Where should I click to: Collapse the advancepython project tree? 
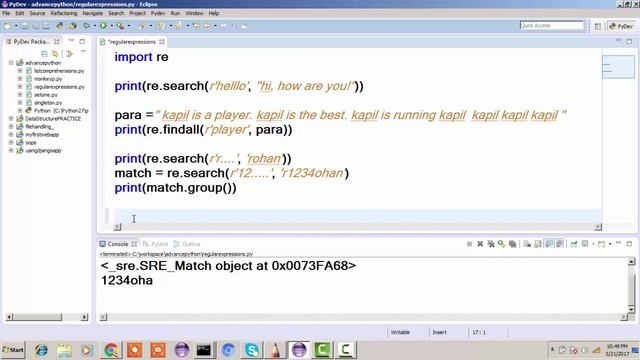click(x=11, y=63)
